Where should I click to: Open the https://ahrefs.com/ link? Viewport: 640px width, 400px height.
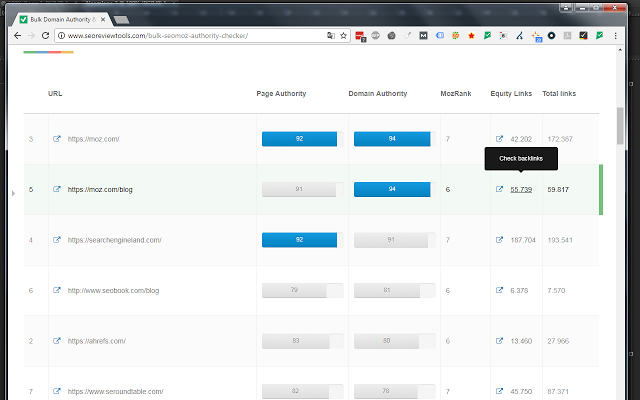(x=97, y=341)
